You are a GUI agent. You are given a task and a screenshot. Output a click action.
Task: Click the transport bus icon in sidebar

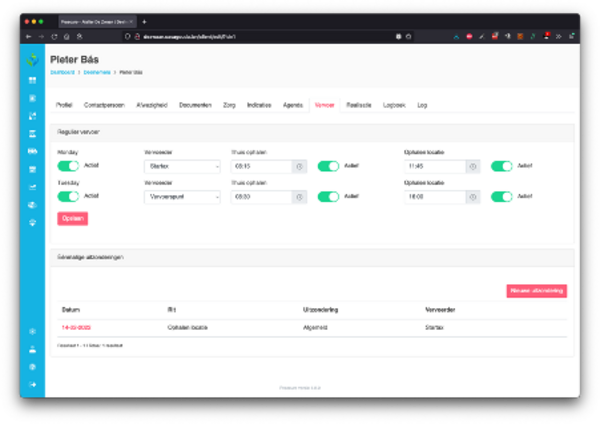click(x=32, y=151)
